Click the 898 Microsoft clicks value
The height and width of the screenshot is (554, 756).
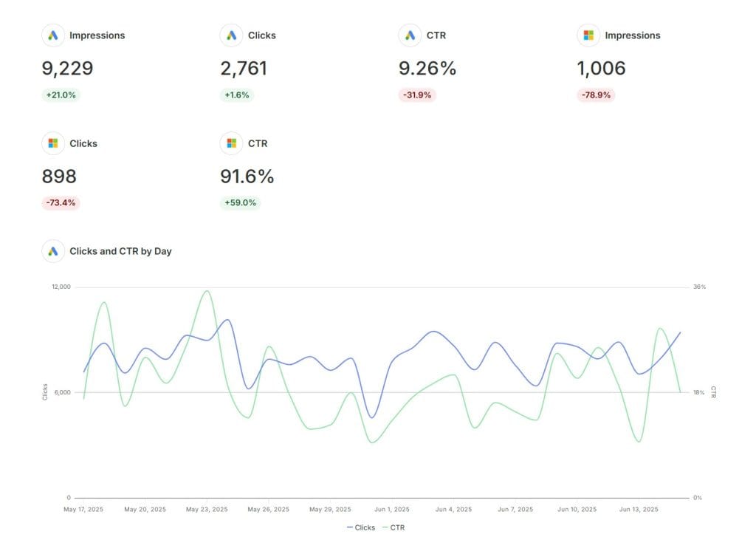click(59, 176)
